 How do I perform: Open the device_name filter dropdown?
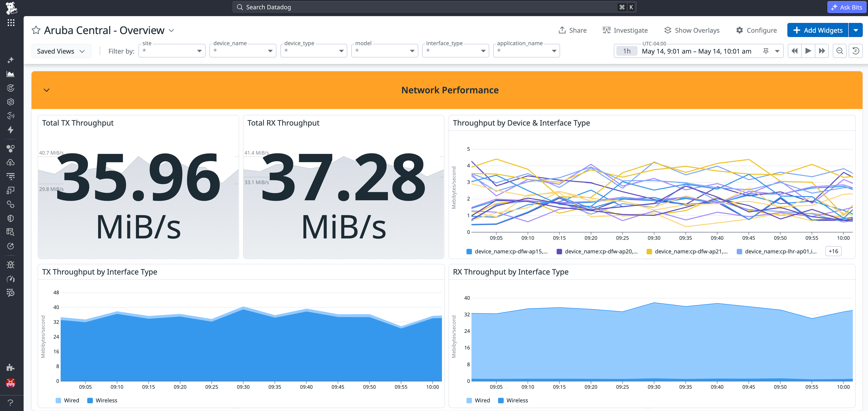[x=243, y=51]
